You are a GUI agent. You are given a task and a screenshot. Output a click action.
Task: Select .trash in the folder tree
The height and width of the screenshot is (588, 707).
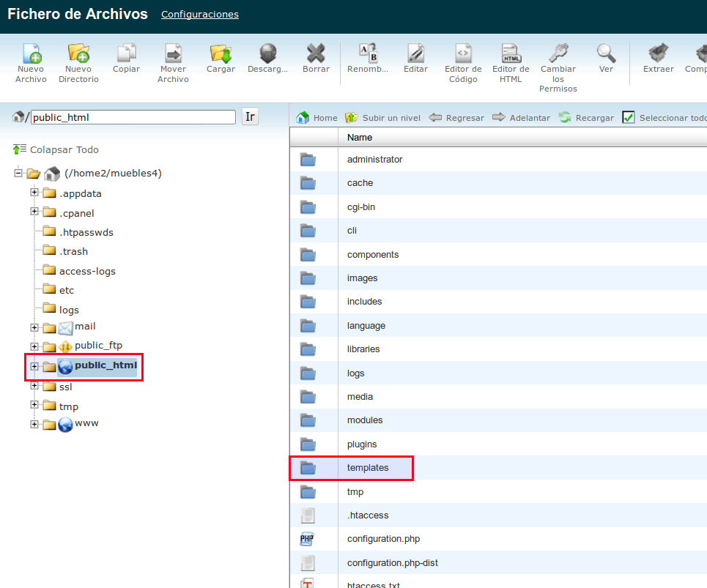point(73,251)
